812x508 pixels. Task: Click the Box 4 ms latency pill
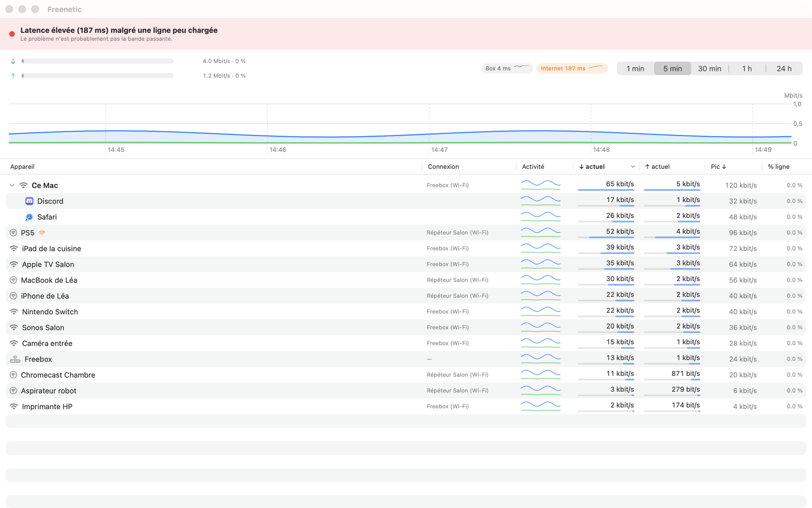tap(506, 68)
